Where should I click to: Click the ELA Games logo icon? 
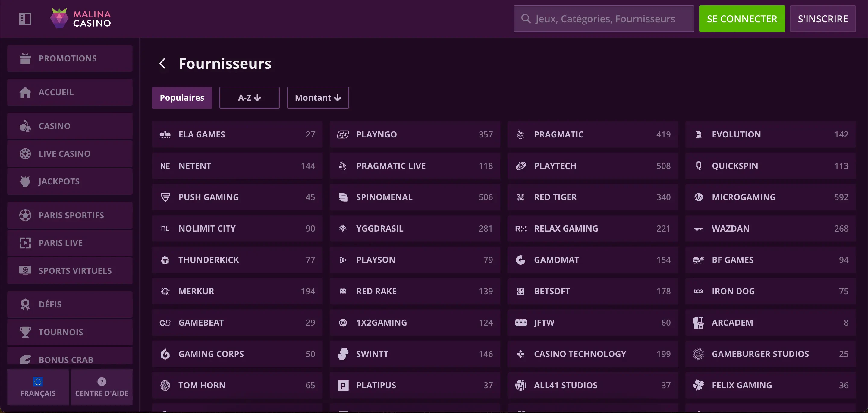(x=165, y=134)
